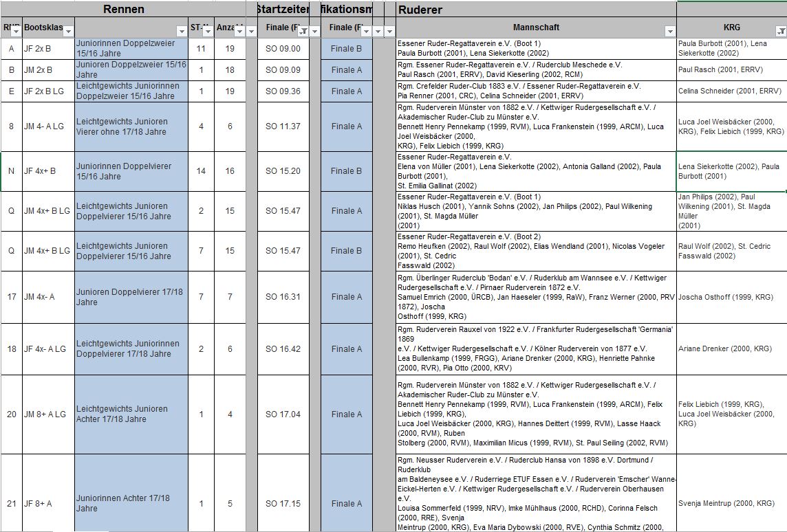Select the Junioren Doppelvierer 17/18 Jahre cell
Image resolution: width=787 pixels, height=532 pixels.
coord(131,297)
